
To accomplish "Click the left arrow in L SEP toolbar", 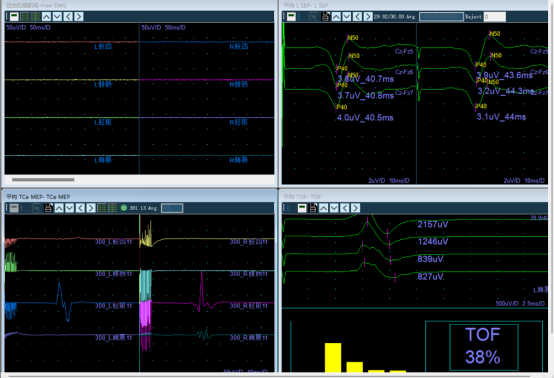I will tap(357, 16).
